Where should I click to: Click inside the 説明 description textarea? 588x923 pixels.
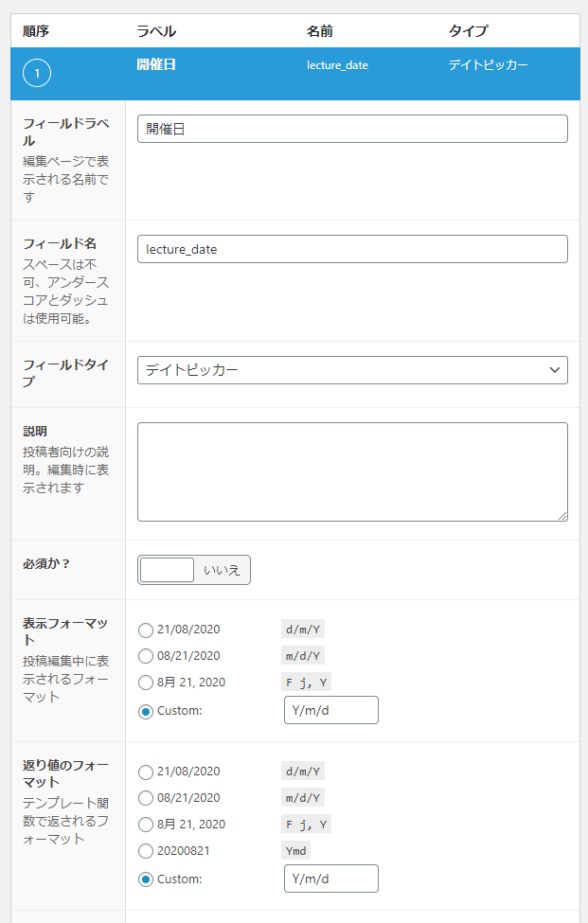[x=352, y=470]
